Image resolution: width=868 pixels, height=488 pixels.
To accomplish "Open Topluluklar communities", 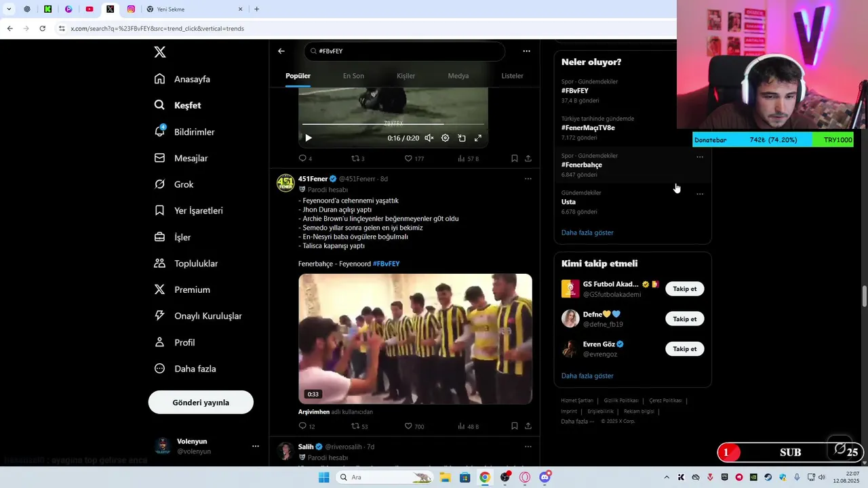I will tap(186, 263).
